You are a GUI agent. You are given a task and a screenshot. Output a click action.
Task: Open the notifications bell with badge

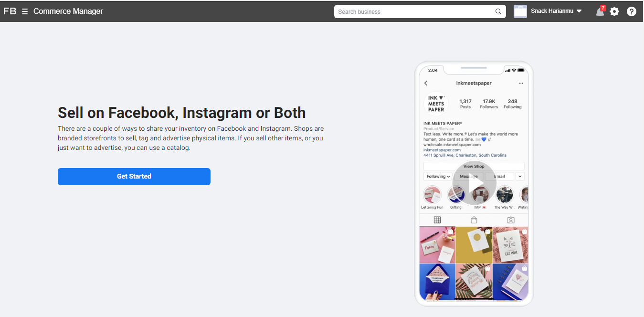tap(600, 11)
